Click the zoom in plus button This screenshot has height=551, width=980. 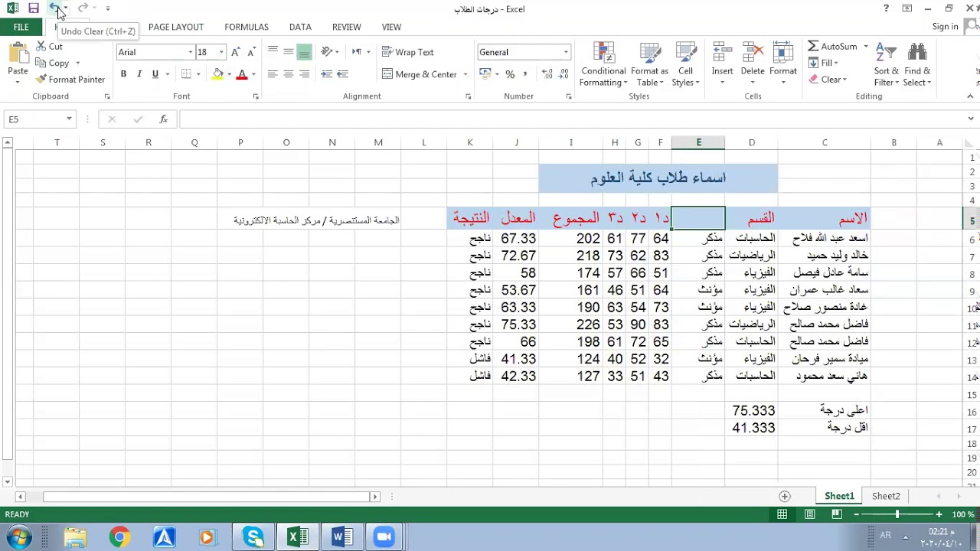(939, 515)
